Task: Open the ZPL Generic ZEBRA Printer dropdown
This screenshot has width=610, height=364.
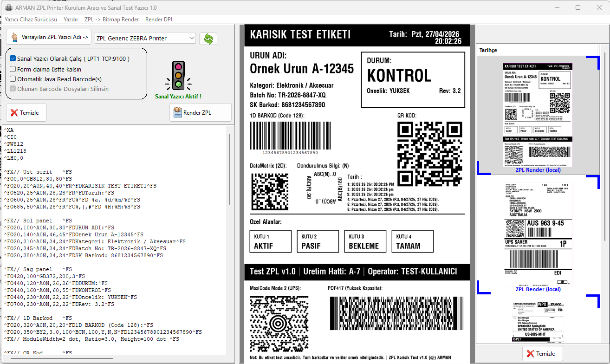Action: 145,38
